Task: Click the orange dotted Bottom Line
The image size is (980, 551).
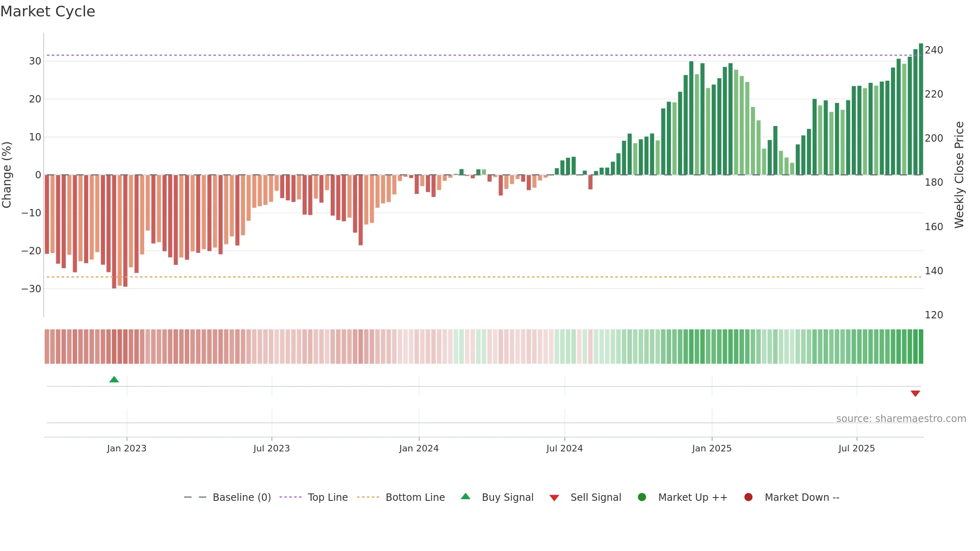Action: [484, 277]
